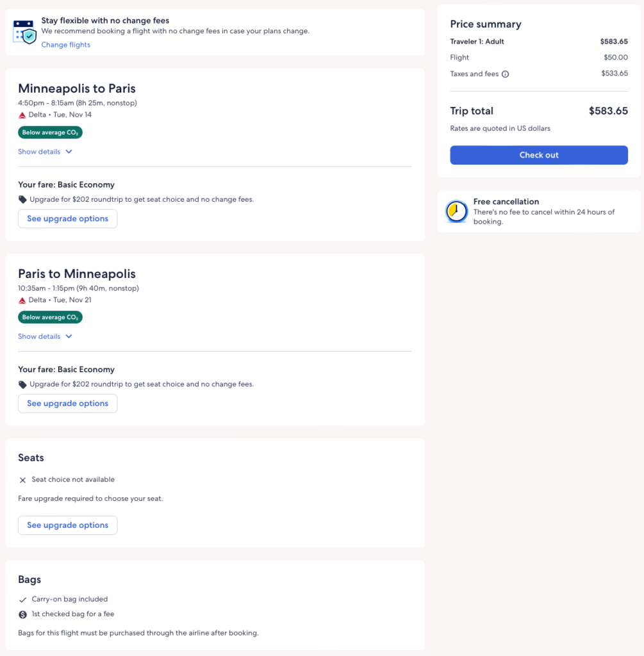Click the free cancellation clock icon
The image size is (644, 656).
(457, 211)
